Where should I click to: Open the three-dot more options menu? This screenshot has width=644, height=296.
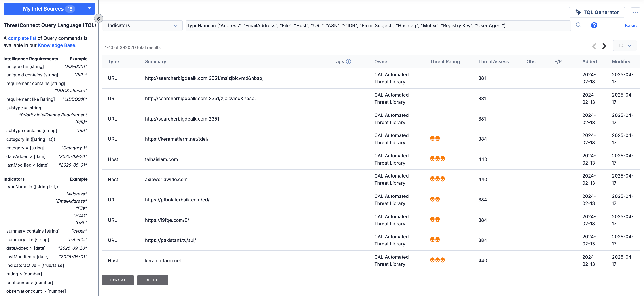pyautogui.click(x=635, y=12)
